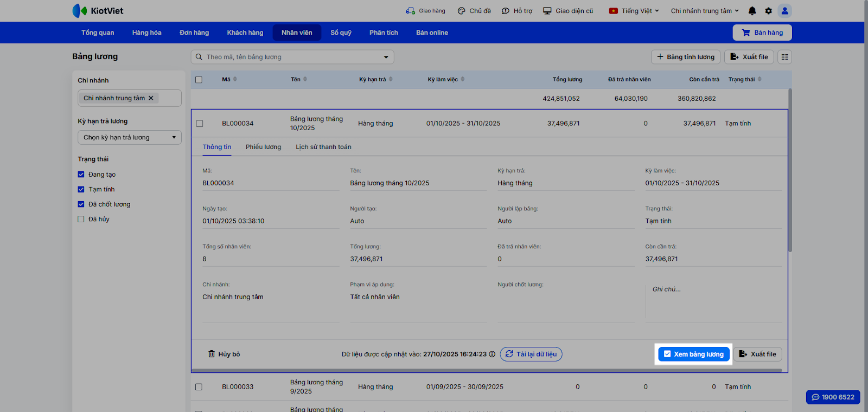This screenshot has width=868, height=412.
Task: Enable the Đã hủy status checkbox
Action: [x=81, y=220]
